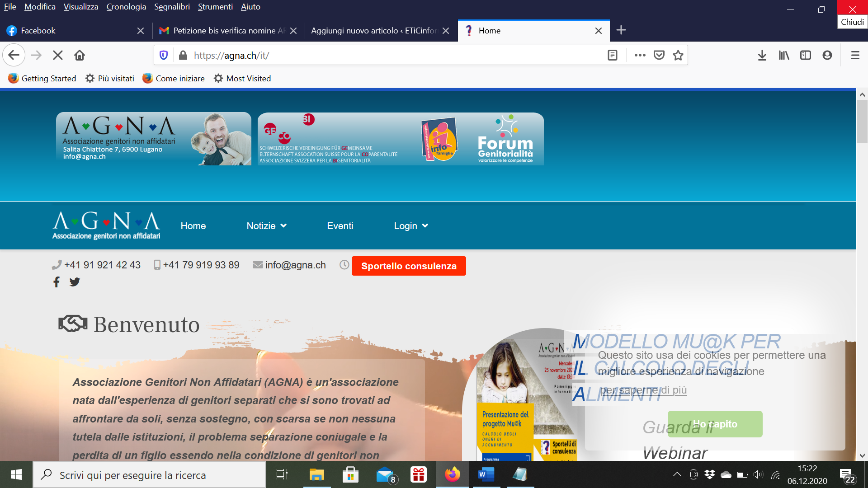The height and width of the screenshot is (488, 868).
Task: Open Getting Started bookmark
Action: 42,78
